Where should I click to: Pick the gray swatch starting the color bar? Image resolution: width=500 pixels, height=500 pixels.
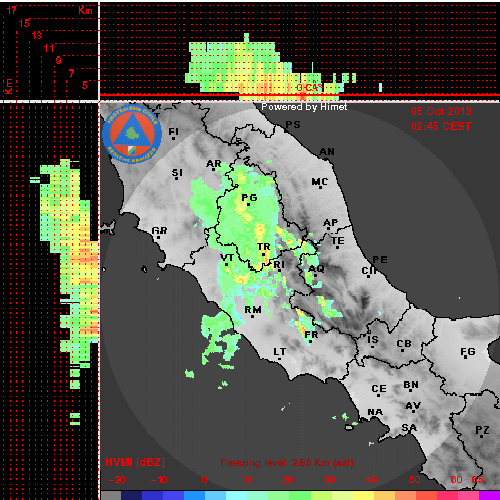coord(111,496)
